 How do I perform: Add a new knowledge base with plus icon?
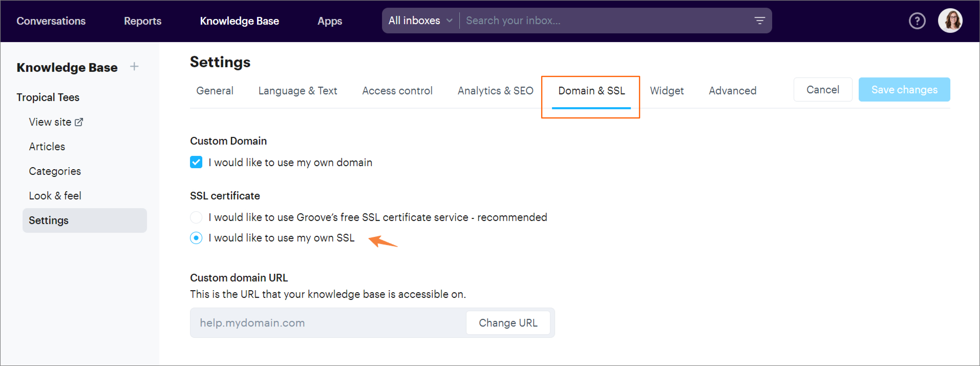(x=134, y=67)
